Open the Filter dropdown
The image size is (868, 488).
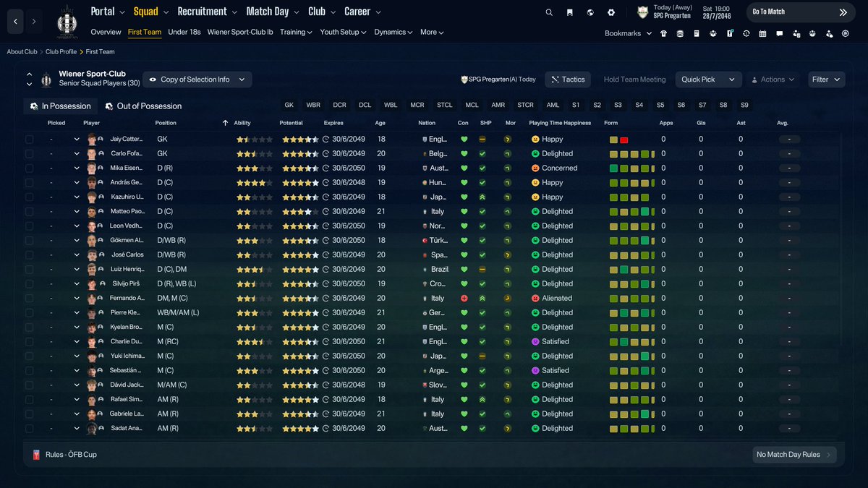(827, 80)
